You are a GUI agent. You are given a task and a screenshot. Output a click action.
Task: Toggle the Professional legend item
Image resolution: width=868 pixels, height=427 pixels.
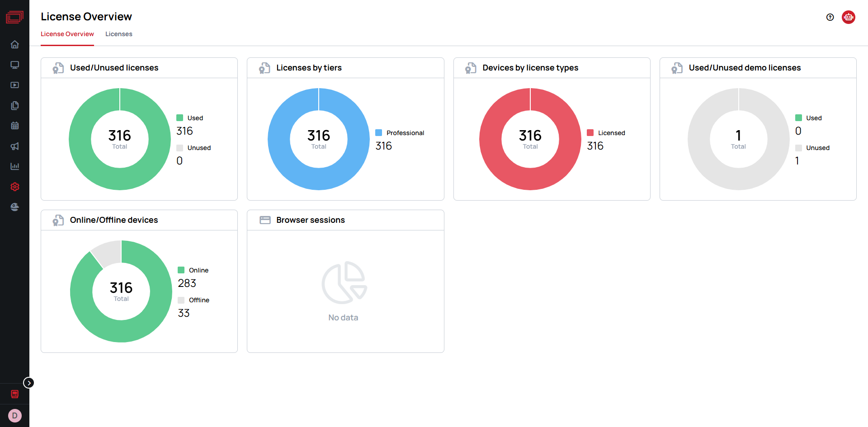(x=400, y=133)
